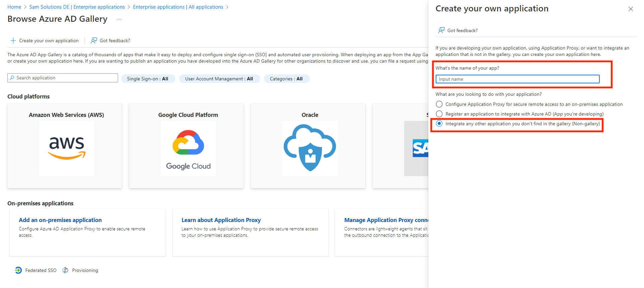
Task: Focus the app name input field
Action: point(517,79)
